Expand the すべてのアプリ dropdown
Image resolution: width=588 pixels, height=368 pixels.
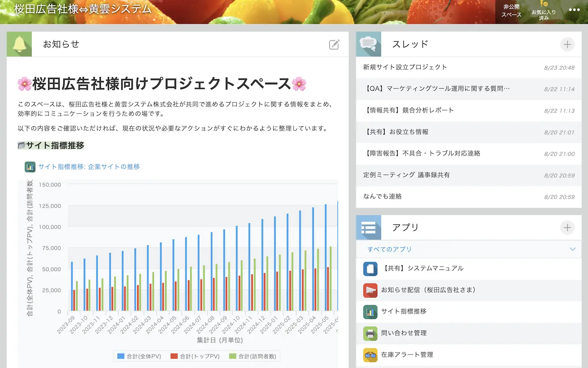pos(390,249)
